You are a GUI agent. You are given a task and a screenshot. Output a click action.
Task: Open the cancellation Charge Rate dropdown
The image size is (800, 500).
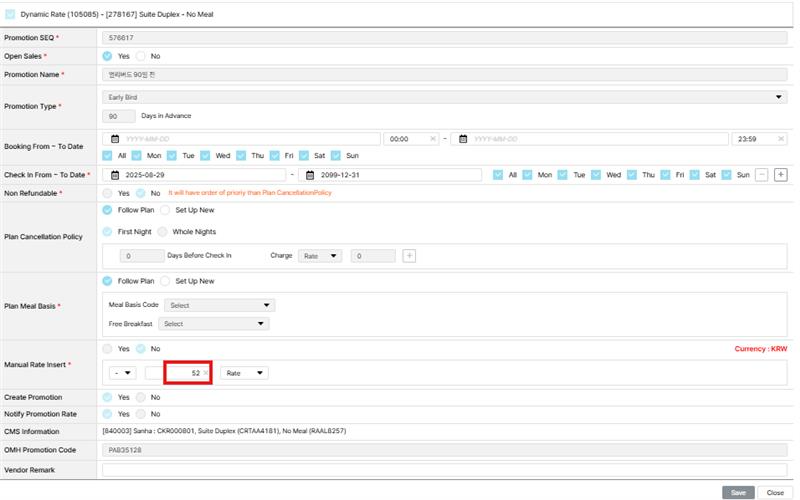coord(320,256)
